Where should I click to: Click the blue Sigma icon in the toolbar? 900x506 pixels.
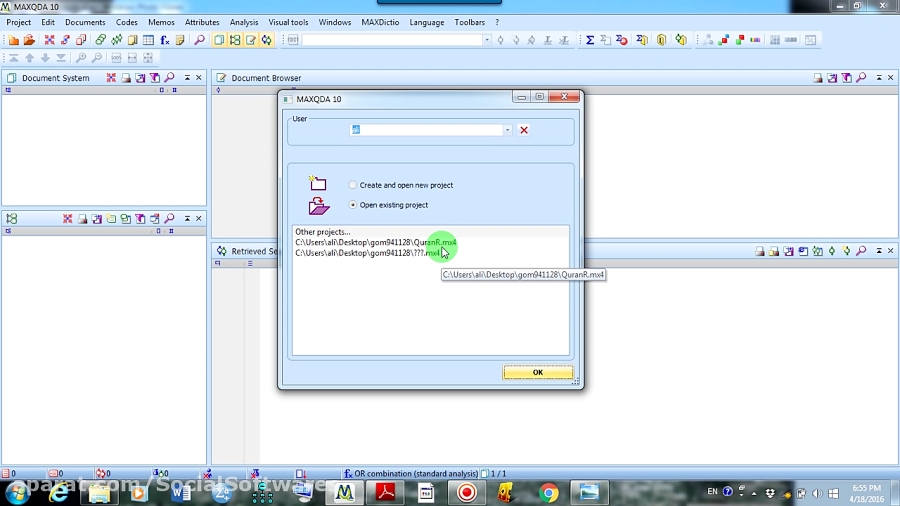click(x=589, y=40)
